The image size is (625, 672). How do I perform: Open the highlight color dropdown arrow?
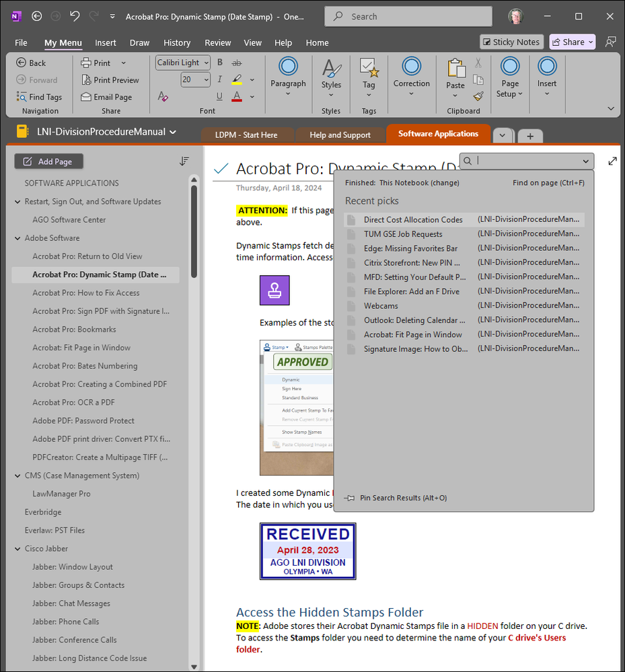click(x=252, y=80)
